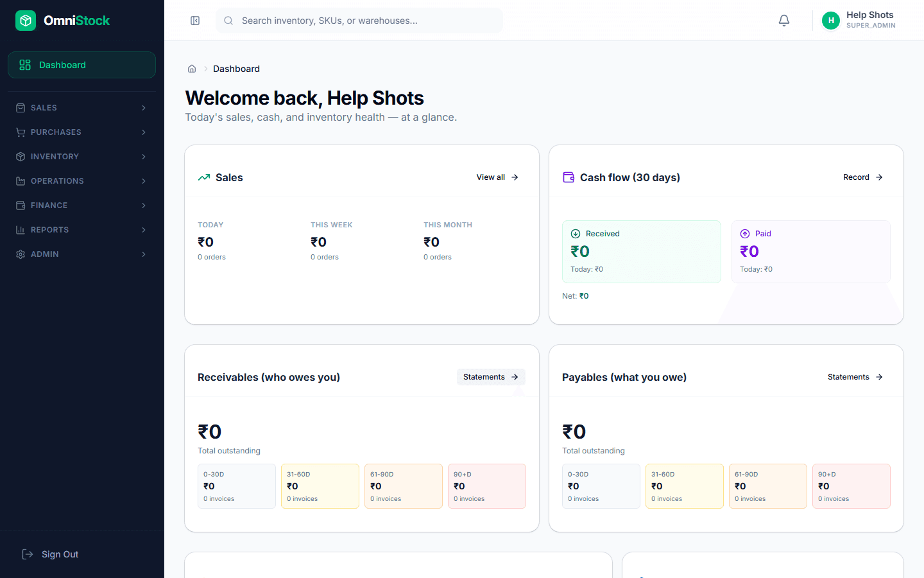Open the Help Shots profile menu
The width and height of the screenshot is (924, 578).
[x=860, y=21]
